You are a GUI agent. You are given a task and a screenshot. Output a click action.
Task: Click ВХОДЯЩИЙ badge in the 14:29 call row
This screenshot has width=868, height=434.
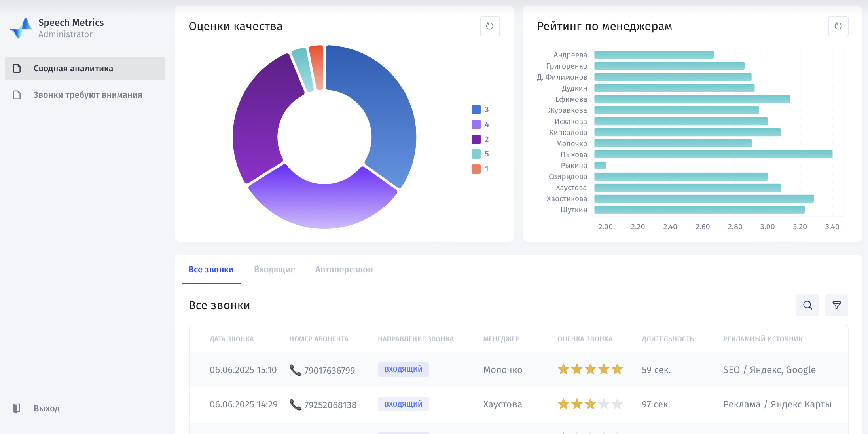pos(404,404)
